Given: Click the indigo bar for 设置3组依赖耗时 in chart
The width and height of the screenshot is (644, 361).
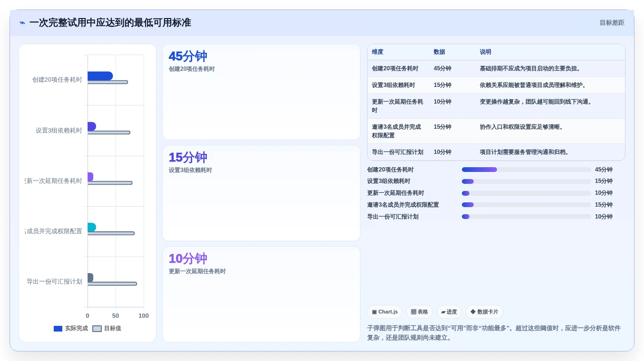Looking at the screenshot, I should click(x=92, y=126).
